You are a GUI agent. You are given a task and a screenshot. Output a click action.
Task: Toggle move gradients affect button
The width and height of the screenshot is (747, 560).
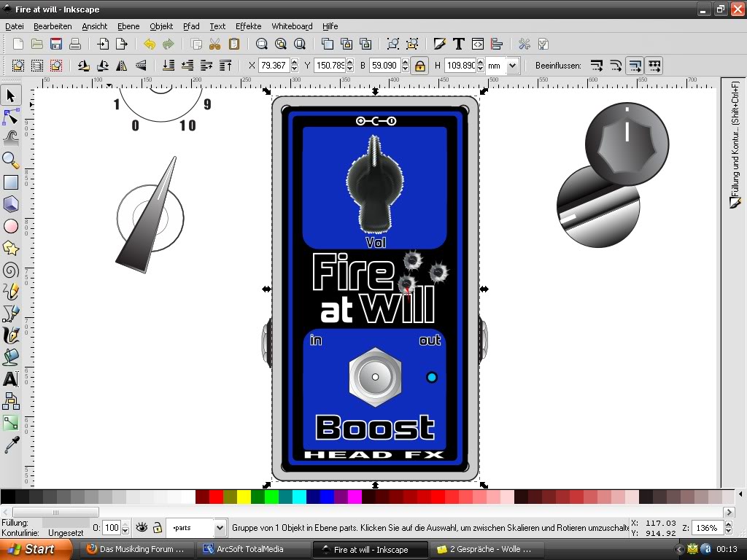[x=635, y=66]
